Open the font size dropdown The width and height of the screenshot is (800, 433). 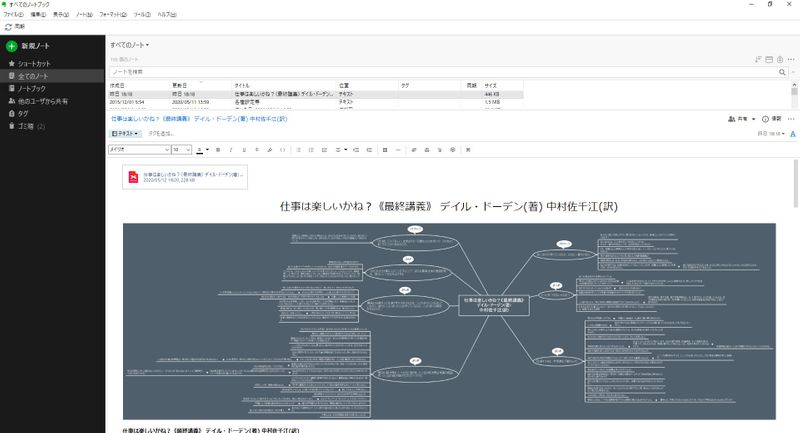tap(181, 149)
